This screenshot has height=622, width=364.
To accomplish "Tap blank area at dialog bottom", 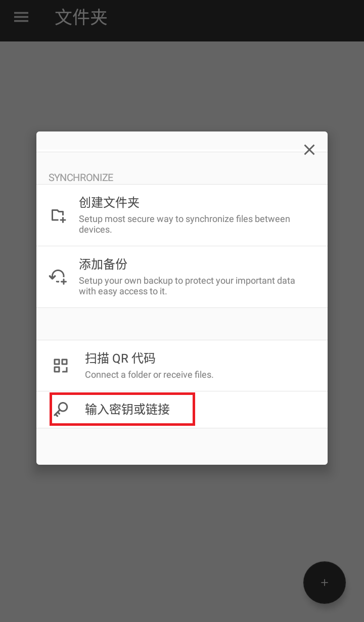I will (x=182, y=446).
